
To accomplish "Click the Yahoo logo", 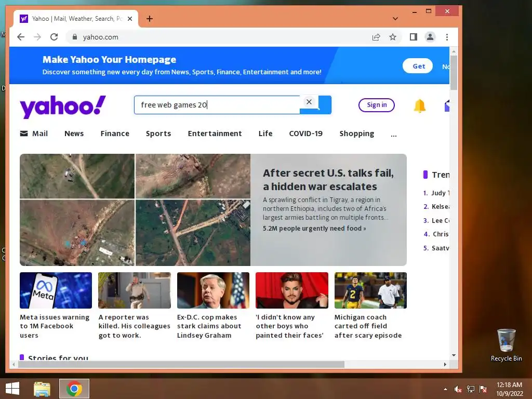I will [63, 107].
